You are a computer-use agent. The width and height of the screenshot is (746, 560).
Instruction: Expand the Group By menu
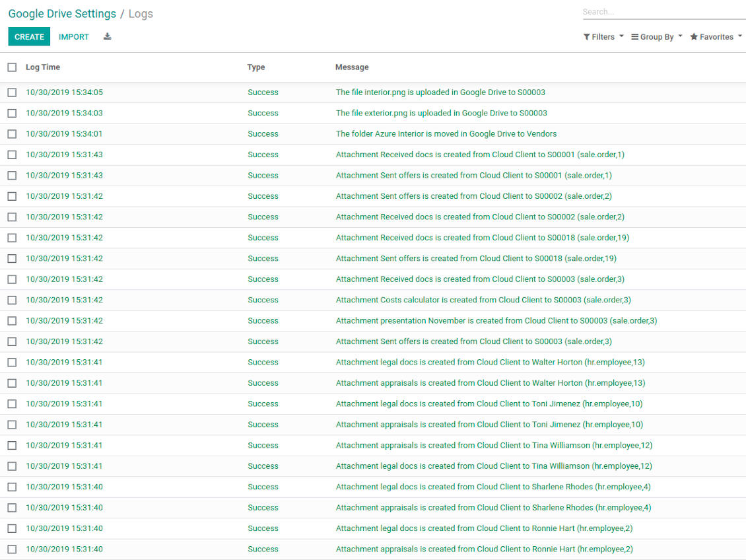pyautogui.click(x=656, y=37)
